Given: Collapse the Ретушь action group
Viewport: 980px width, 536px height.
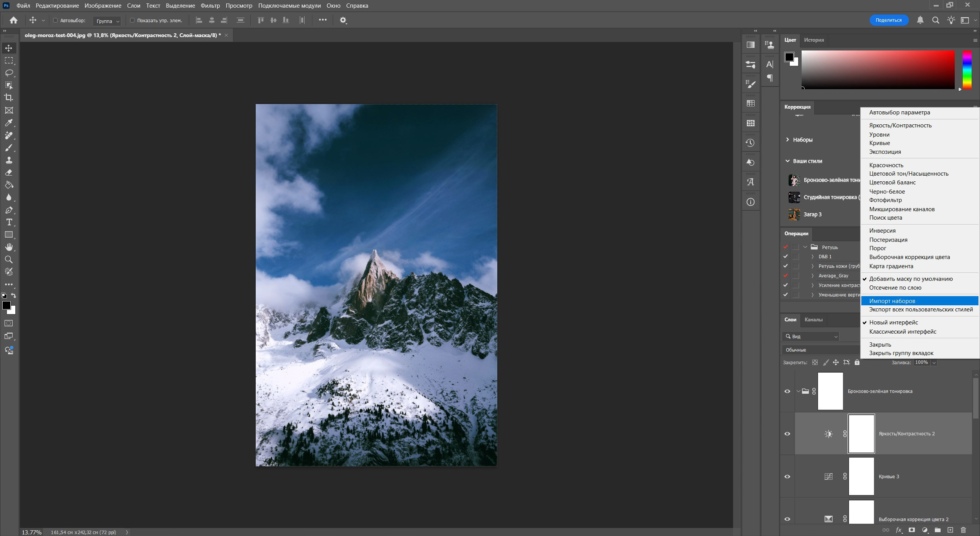Looking at the screenshot, I should point(805,247).
